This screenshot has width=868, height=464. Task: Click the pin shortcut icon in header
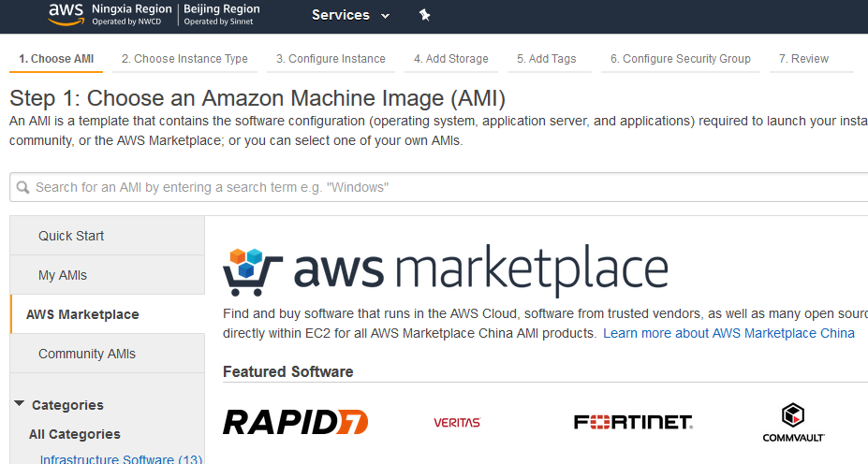point(424,15)
